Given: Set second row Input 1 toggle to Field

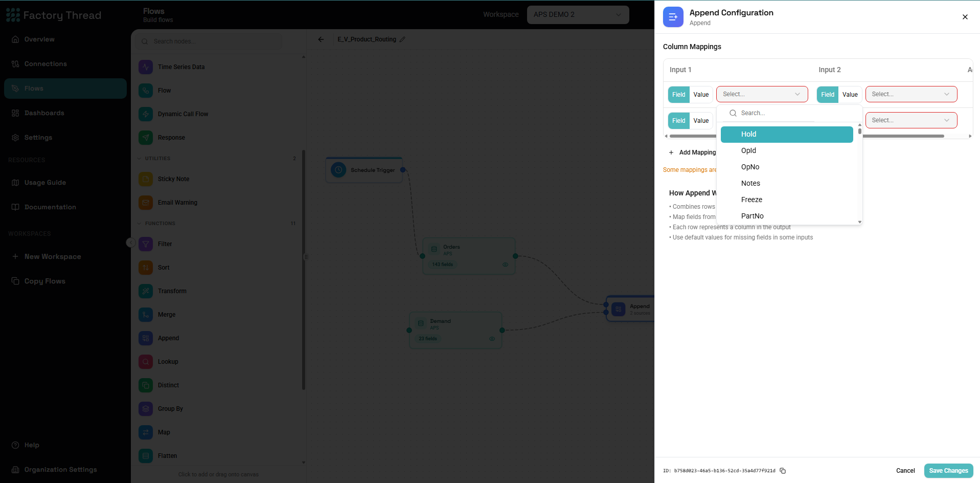Looking at the screenshot, I should (679, 121).
